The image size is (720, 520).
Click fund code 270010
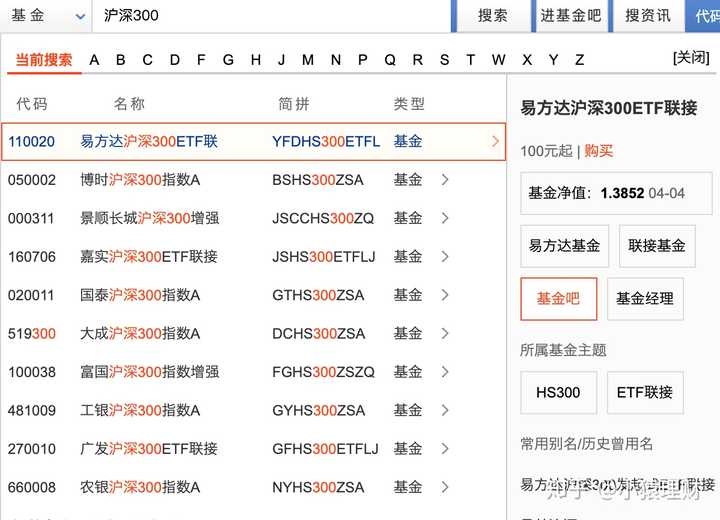32,449
